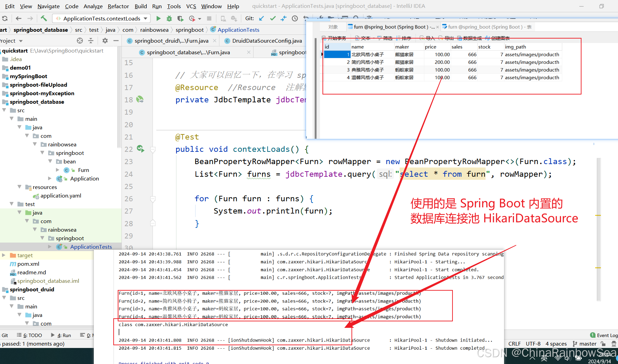Viewport: 618px width, 364px height.
Task: Click run gutter icon at line 22
Action: tap(140, 149)
